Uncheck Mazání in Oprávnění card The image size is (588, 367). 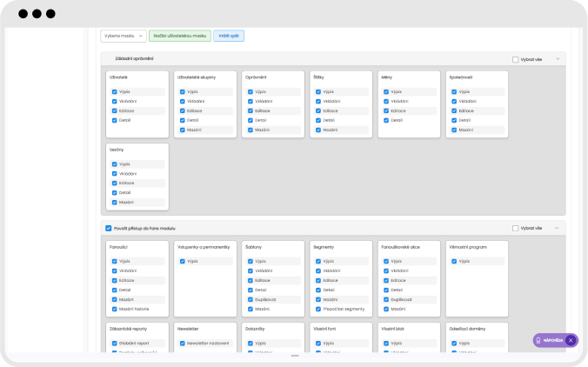coord(251,130)
